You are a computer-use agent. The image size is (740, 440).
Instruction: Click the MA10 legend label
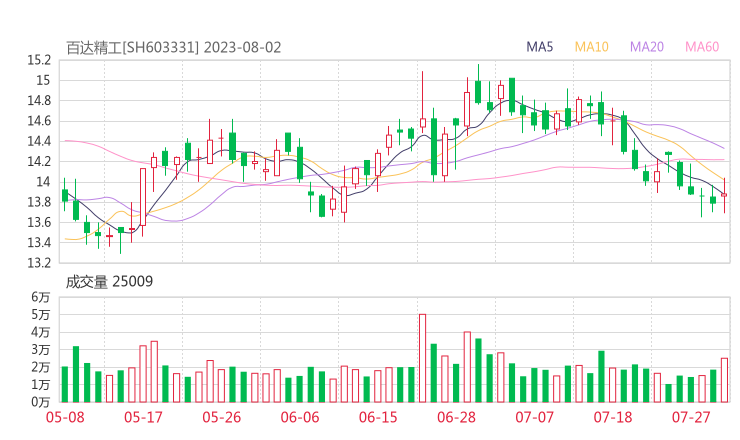(x=591, y=47)
